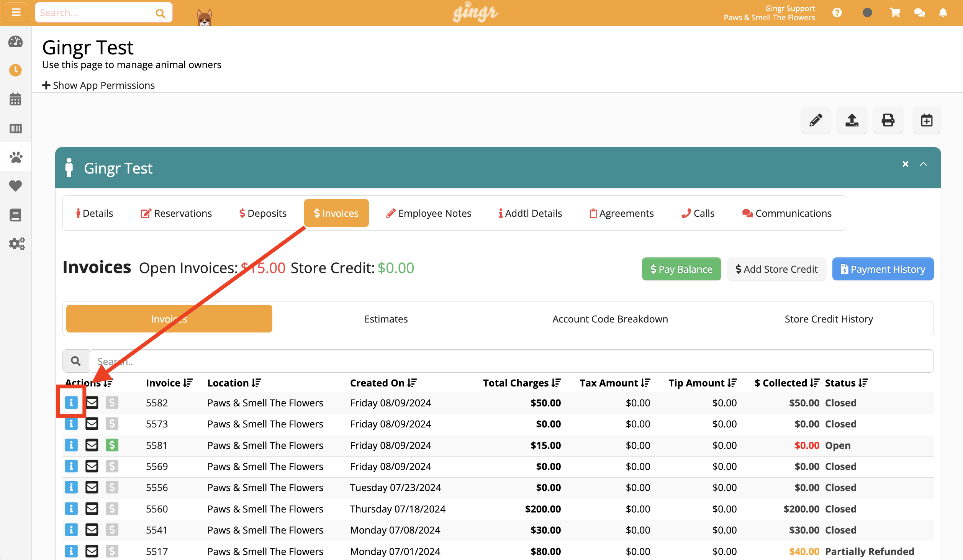
Task: Open the notifications bell icon
Action: pos(943,13)
